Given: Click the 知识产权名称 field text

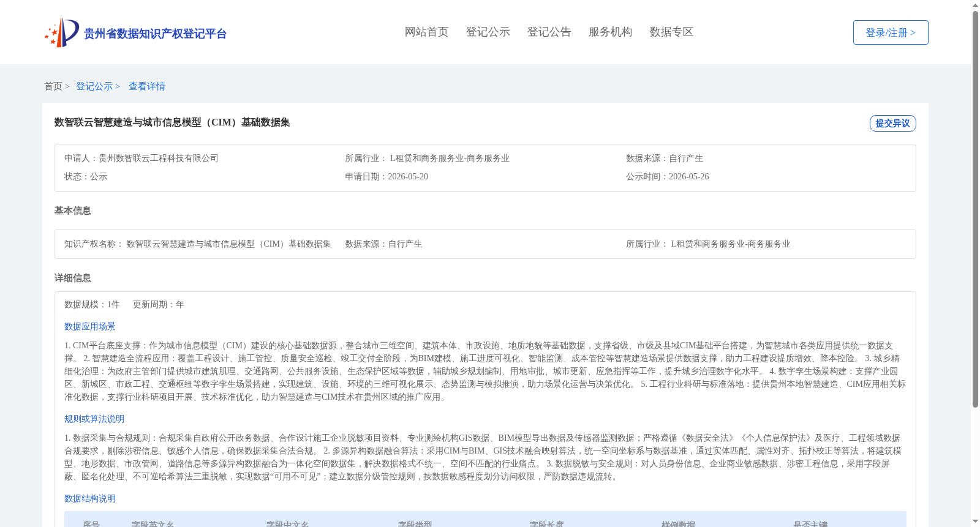Looking at the screenshot, I should [197, 244].
